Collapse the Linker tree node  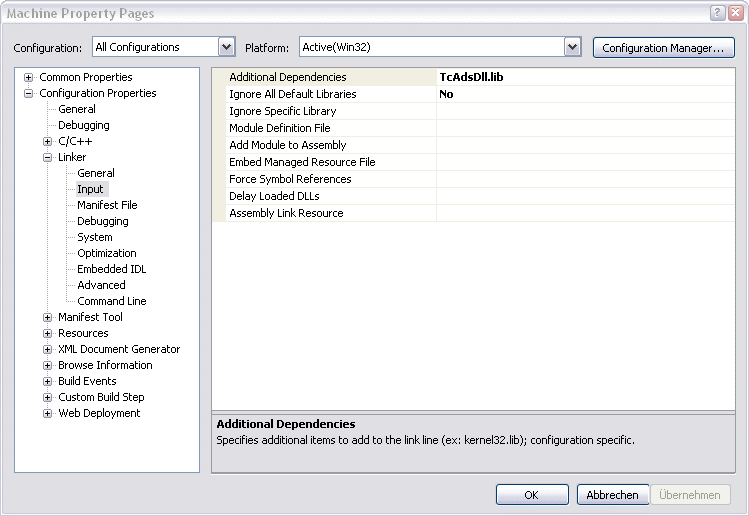tap(47, 157)
